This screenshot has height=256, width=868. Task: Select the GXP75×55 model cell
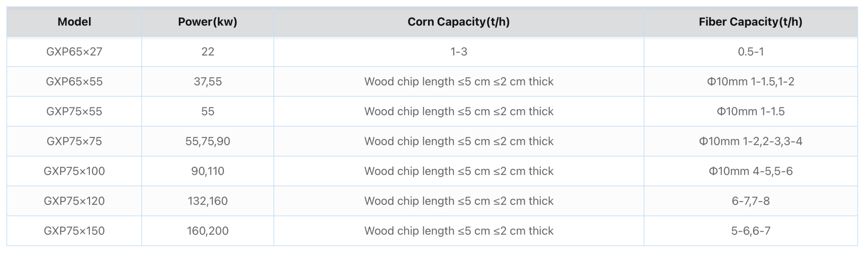[x=74, y=112]
